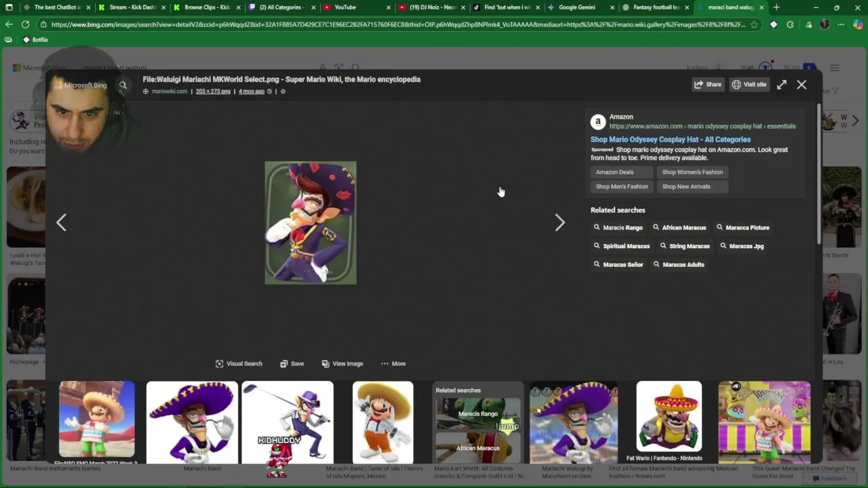Reload the page with refresh icon
868x488 pixels.
25,24
